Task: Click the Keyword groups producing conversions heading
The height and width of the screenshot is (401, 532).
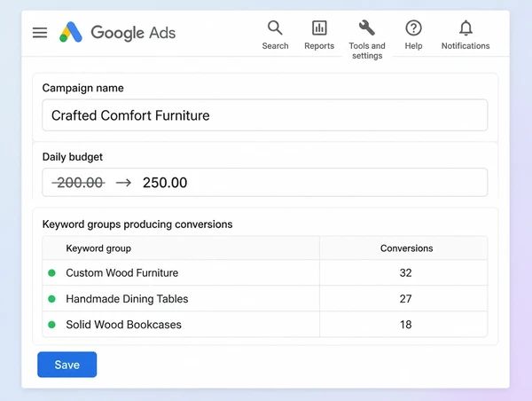Action: pos(137,224)
